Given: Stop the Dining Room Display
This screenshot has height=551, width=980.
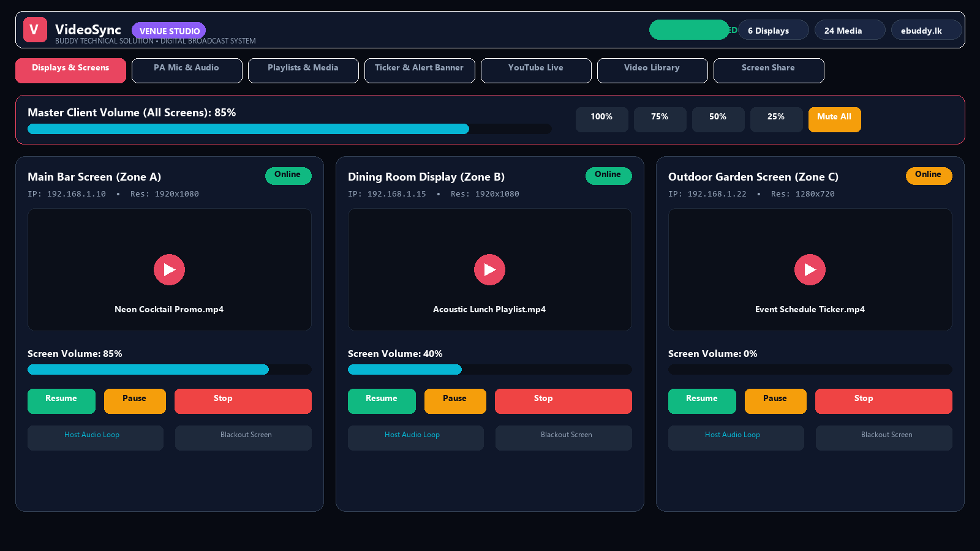Looking at the screenshot, I should coord(563,401).
